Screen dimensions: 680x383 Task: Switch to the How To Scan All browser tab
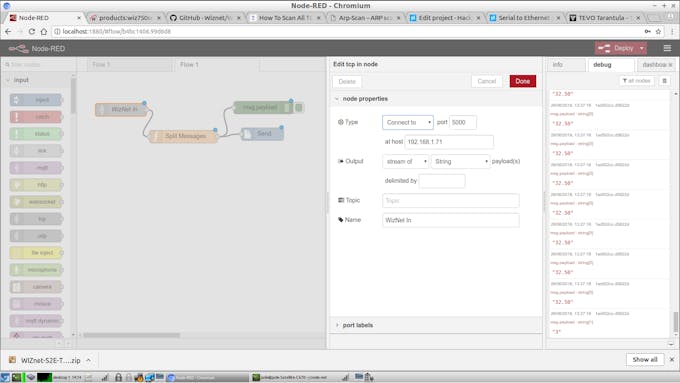(286, 18)
